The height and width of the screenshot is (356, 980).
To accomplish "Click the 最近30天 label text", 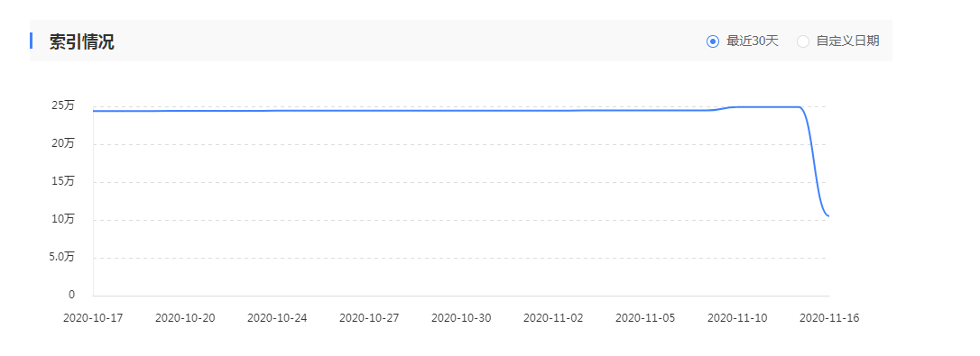I will [753, 41].
